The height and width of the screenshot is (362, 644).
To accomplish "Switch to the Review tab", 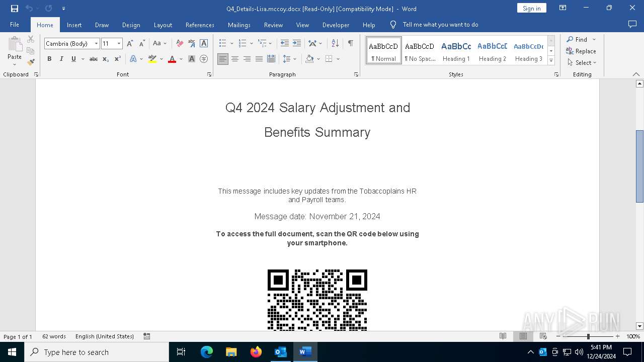I will tap(273, 25).
